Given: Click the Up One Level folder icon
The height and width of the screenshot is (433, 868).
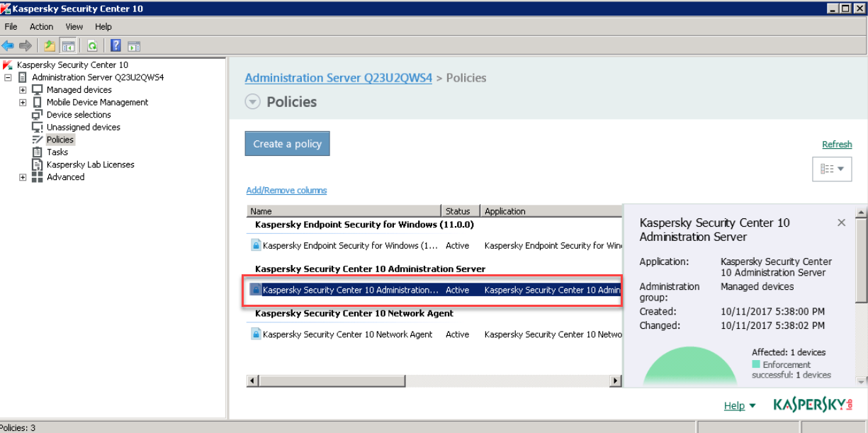Looking at the screenshot, I should coord(50,46).
